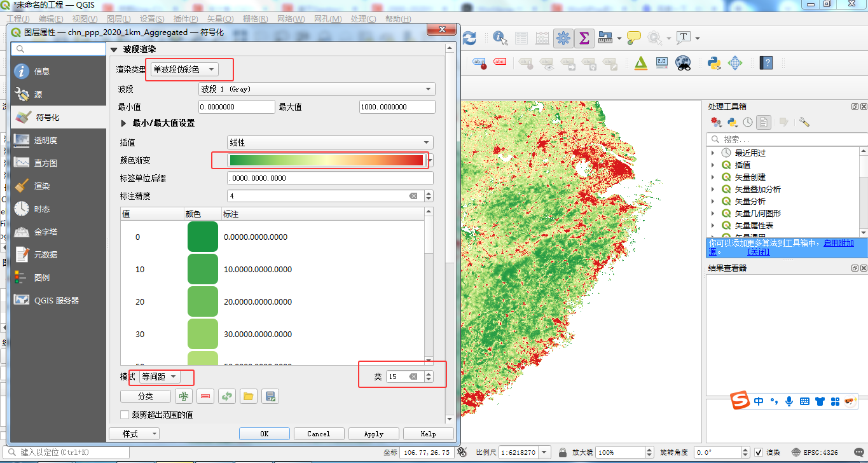The height and width of the screenshot is (463, 868).
Task: Select the Measure ruler tool
Action: pyautogui.click(x=605, y=38)
